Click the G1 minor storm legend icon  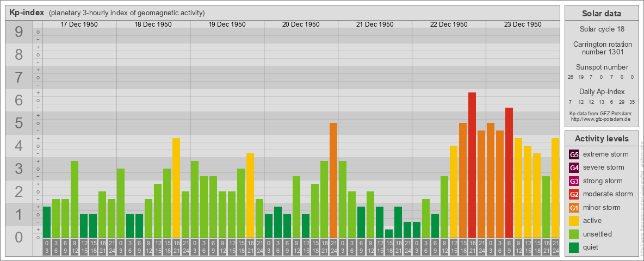coord(574,208)
